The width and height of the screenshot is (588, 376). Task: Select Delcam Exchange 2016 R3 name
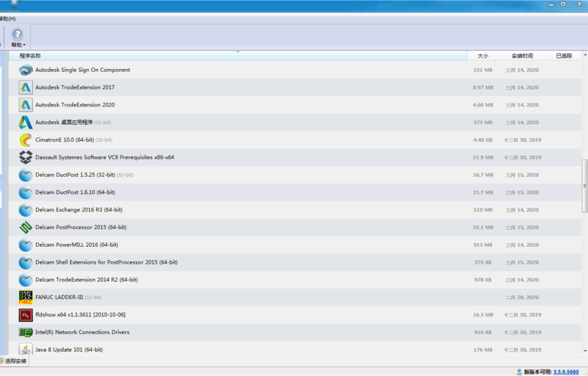(x=79, y=210)
